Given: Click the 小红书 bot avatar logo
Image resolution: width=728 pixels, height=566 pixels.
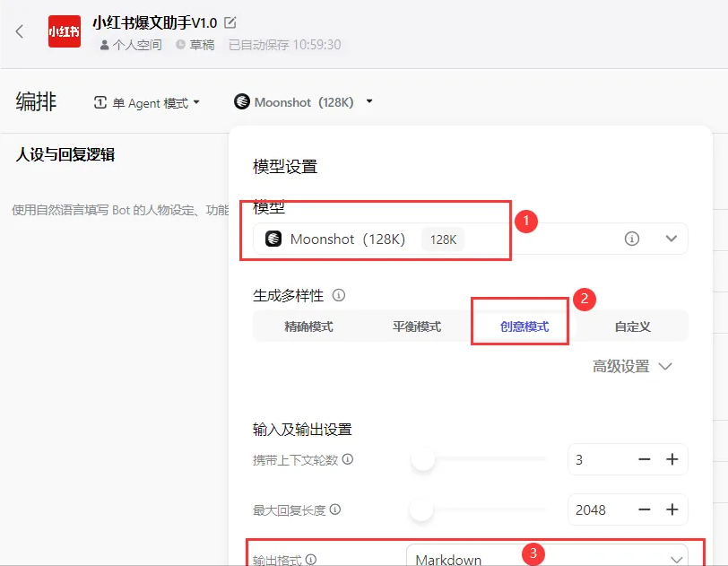Looking at the screenshot, I should (x=65, y=31).
